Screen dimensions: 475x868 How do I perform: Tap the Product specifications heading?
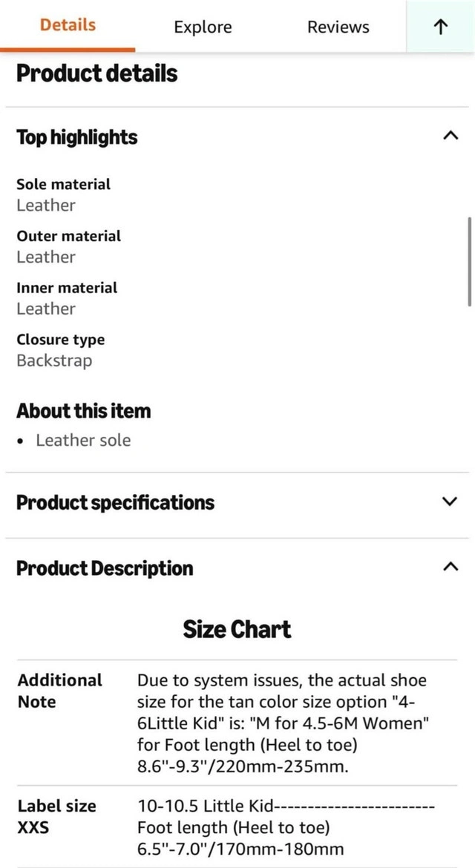click(x=115, y=502)
